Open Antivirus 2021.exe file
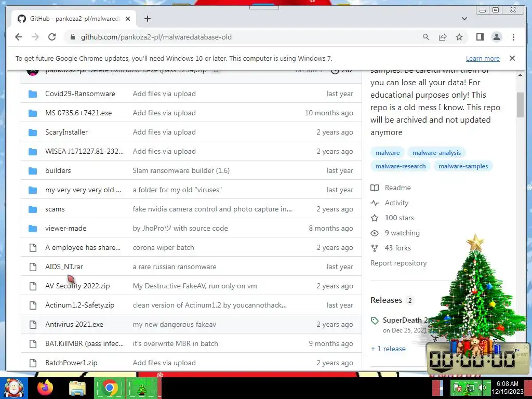 74,324
